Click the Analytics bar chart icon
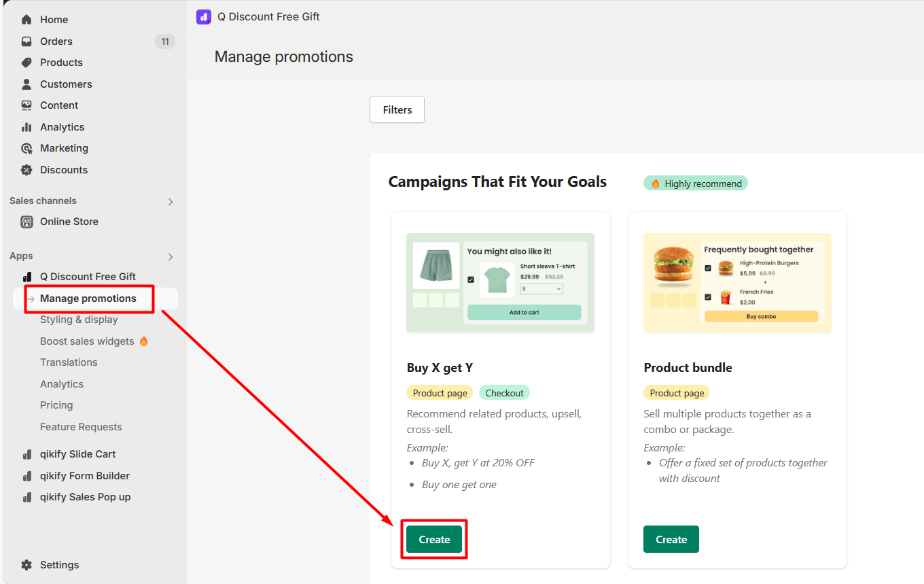 (x=26, y=127)
